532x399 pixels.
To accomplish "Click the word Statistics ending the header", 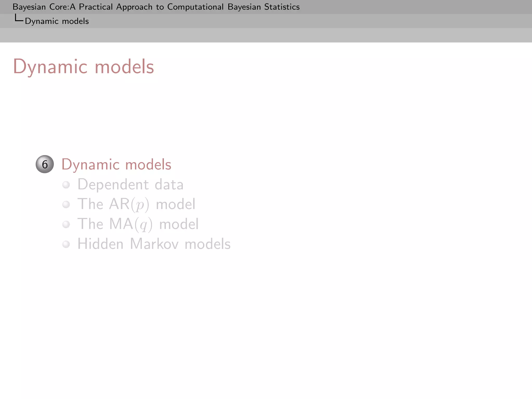I will [x=282, y=7].
